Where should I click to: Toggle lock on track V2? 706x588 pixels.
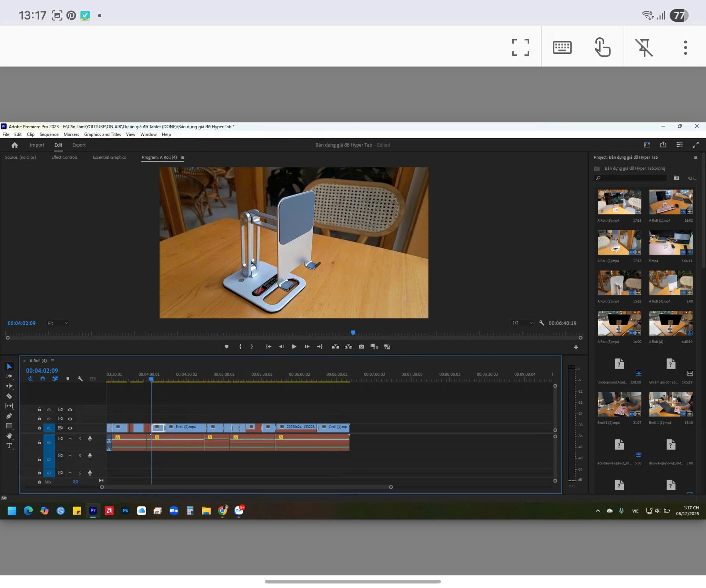point(40,419)
